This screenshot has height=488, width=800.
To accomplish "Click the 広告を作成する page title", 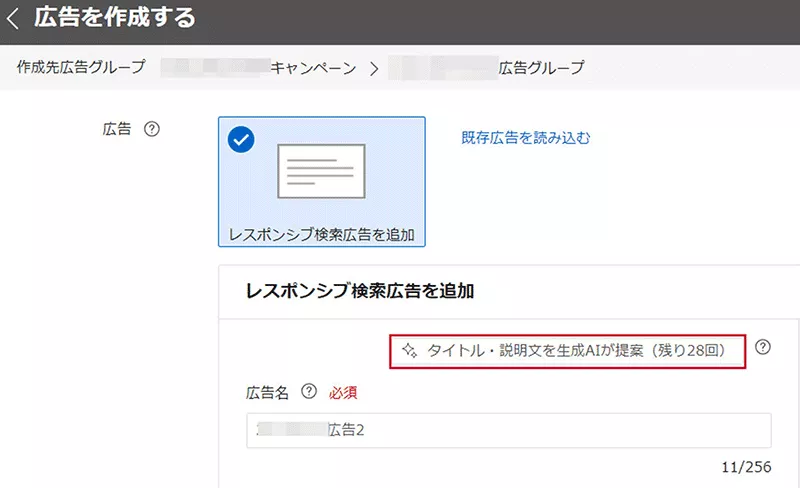I will 115,18.
